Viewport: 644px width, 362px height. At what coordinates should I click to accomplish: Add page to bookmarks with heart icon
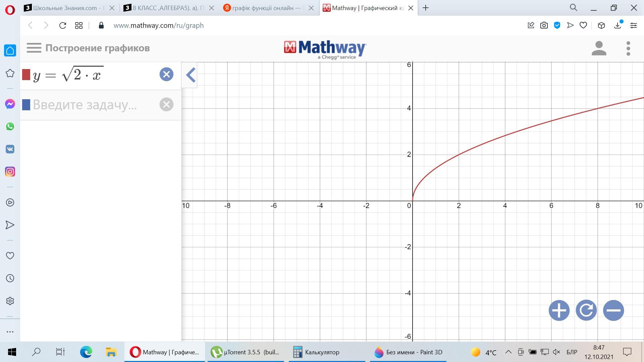pyautogui.click(x=583, y=25)
